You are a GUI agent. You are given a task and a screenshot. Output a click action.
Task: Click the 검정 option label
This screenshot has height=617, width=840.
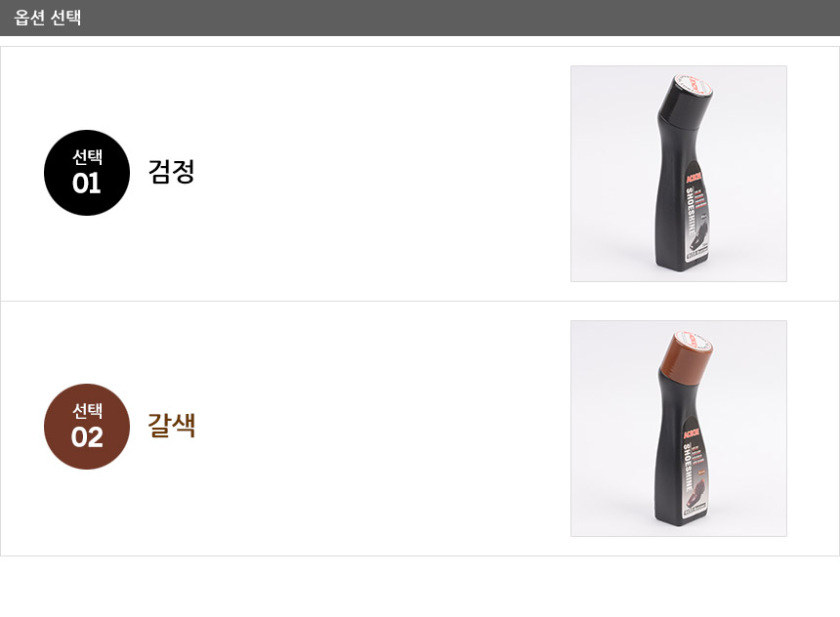point(172,172)
